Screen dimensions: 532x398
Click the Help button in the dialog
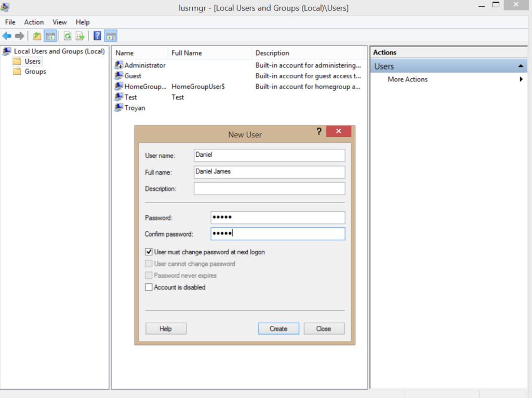pyautogui.click(x=166, y=328)
